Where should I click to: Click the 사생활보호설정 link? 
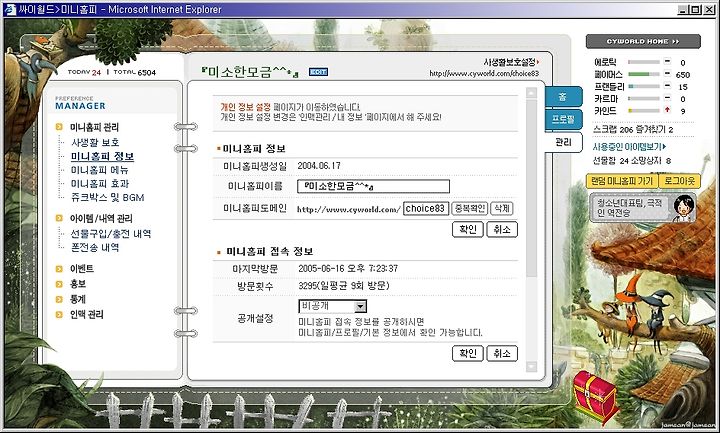[511, 62]
